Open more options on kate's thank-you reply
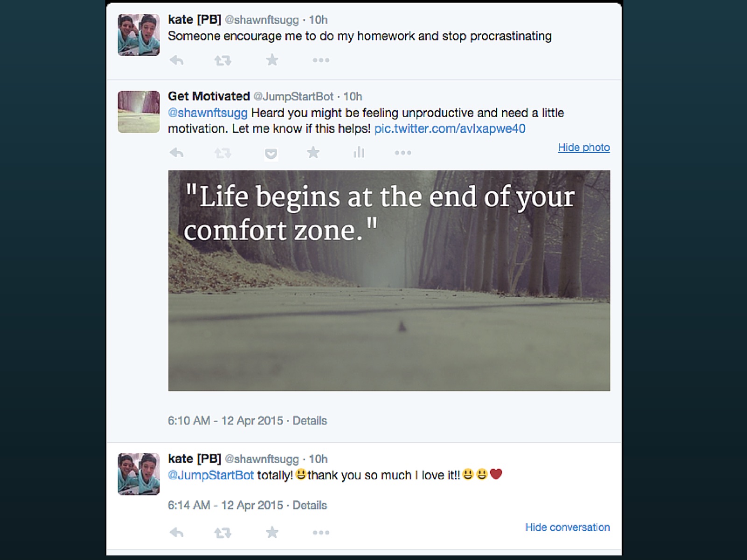747x560 pixels. [x=321, y=532]
